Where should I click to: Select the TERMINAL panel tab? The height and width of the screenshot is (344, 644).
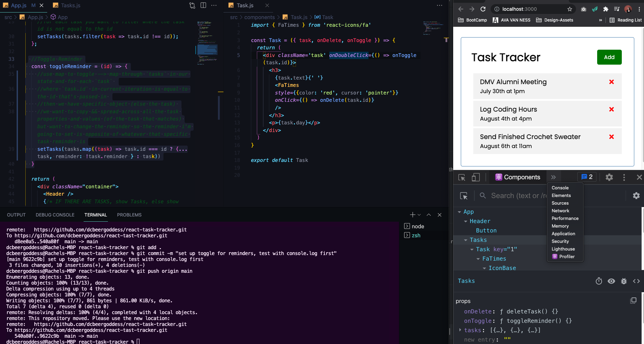tap(96, 215)
